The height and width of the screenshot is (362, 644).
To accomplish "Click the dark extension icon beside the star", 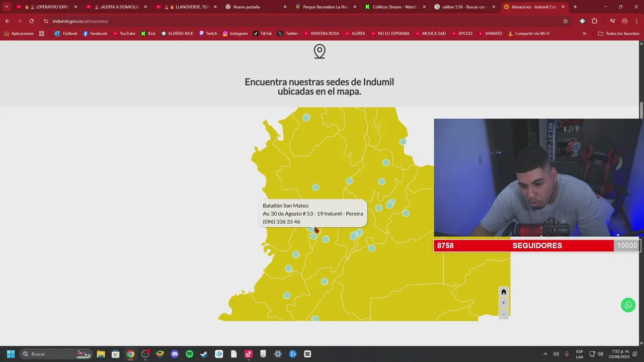I will pos(582,21).
